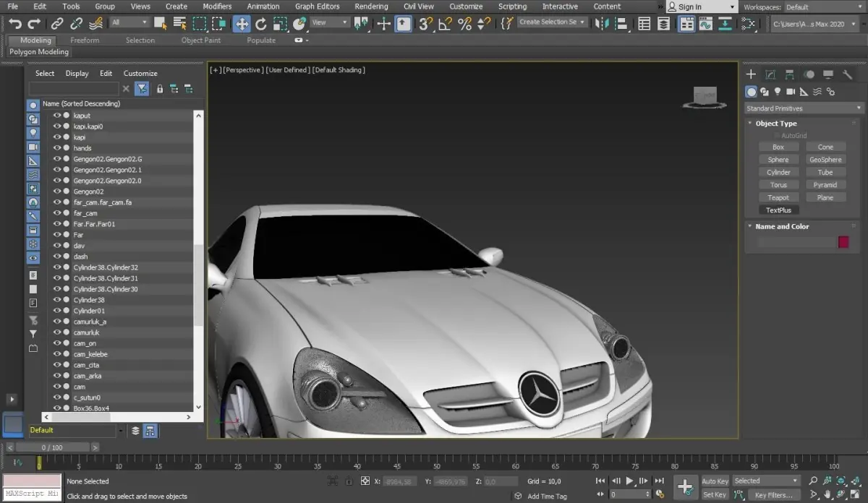Select the Lights category in Create panel
The image size is (868, 503).
coord(778,92)
